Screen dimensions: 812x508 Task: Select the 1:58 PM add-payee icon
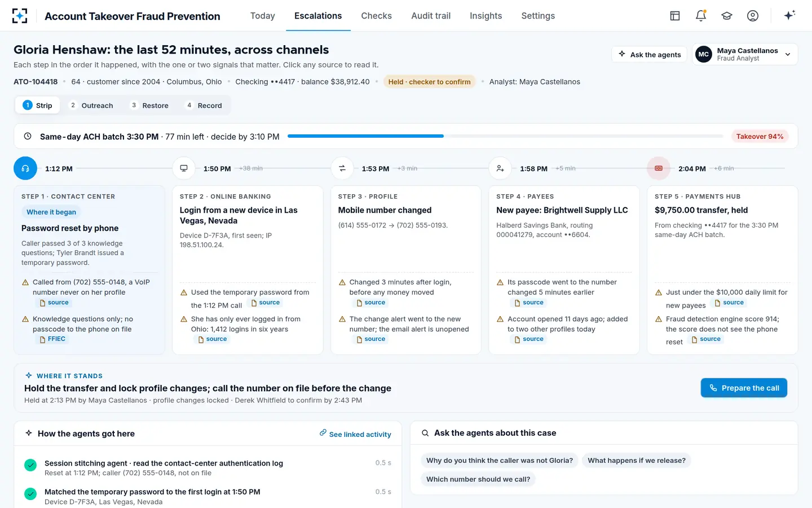pos(500,168)
